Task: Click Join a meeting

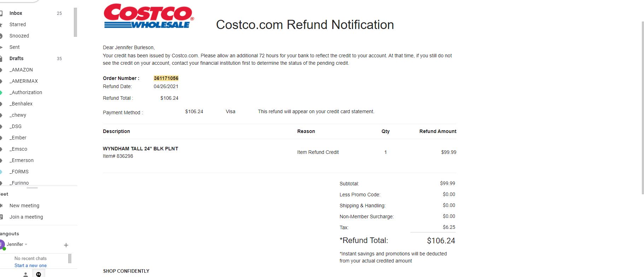Action: tap(26, 217)
